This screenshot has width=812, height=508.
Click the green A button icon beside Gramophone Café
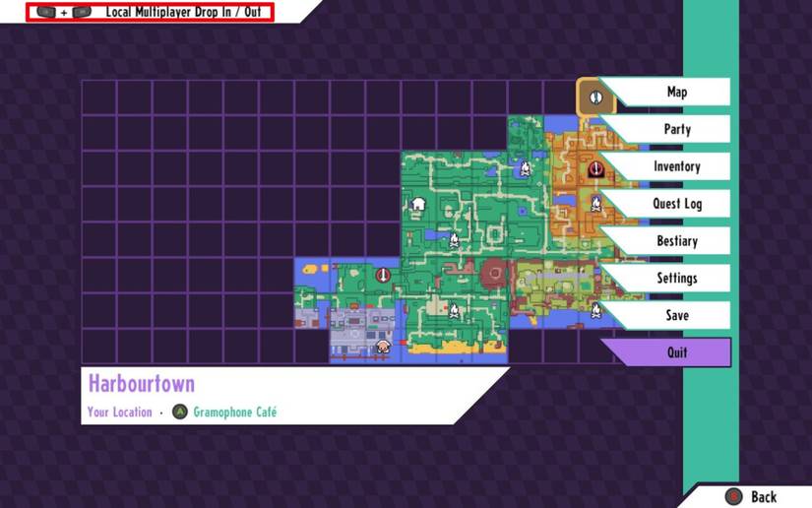coord(180,413)
